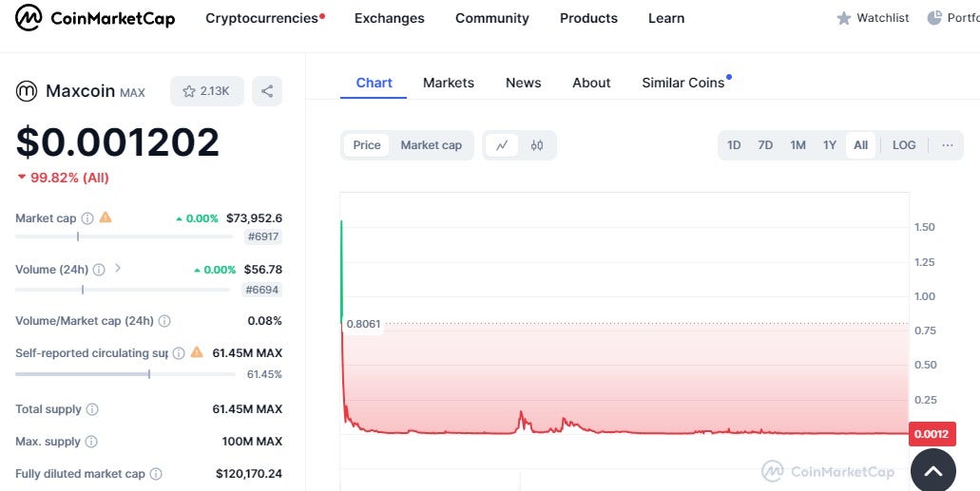Viewport: 980px width, 491px height.
Task: Set chart range to 1Y
Action: point(830,145)
